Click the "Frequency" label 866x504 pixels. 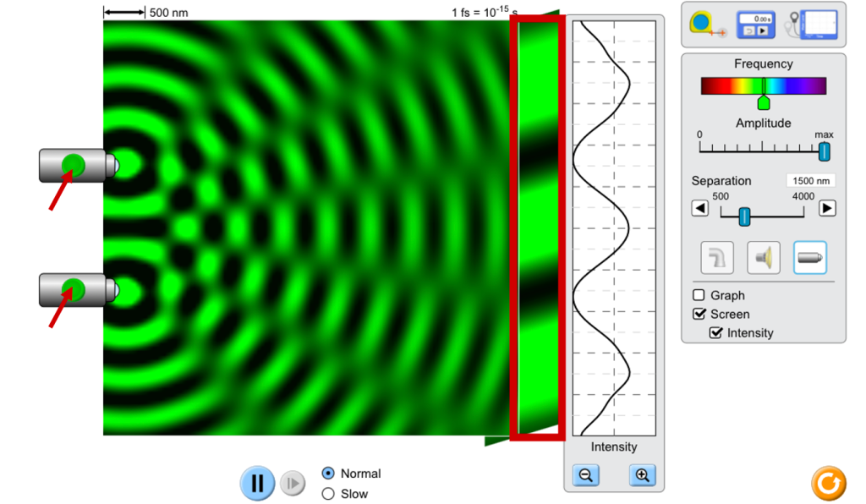[764, 63]
